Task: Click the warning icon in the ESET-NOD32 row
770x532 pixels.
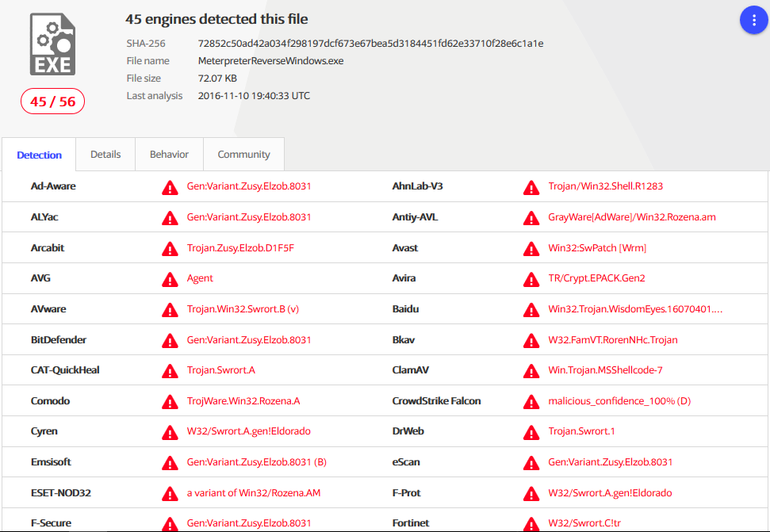Action: click(170, 494)
